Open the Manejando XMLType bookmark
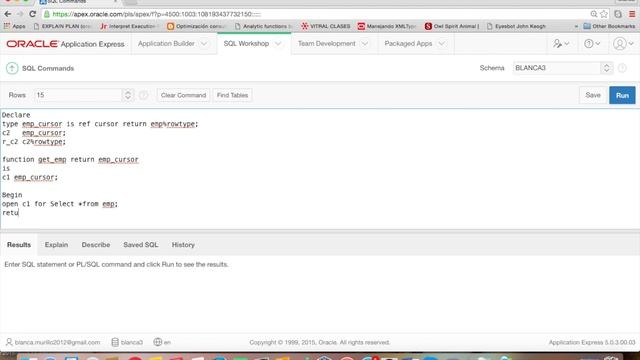Viewport: 640px width, 360px height. pyautogui.click(x=387, y=26)
